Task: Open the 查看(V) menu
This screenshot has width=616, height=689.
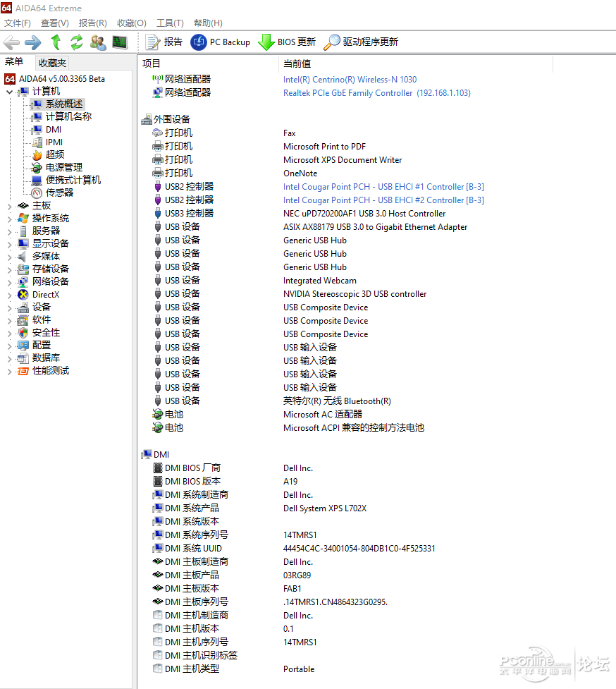Action: tap(55, 23)
